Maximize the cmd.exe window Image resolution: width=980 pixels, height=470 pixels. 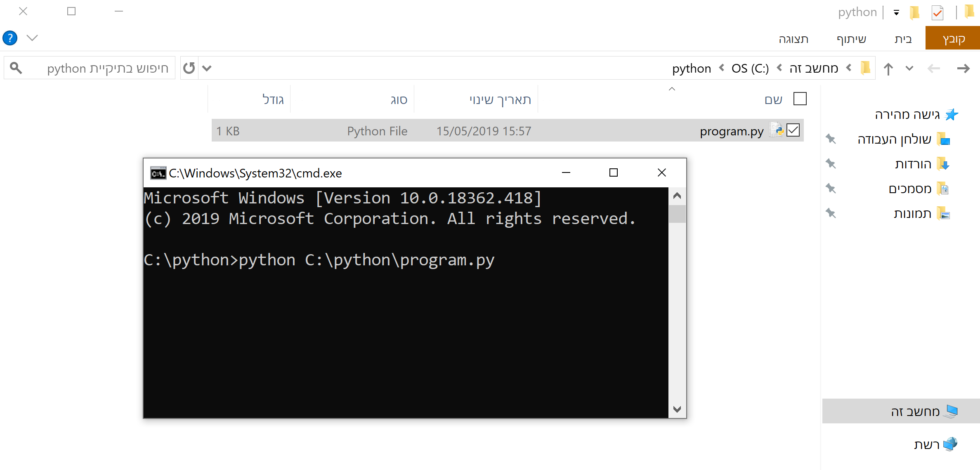(614, 172)
